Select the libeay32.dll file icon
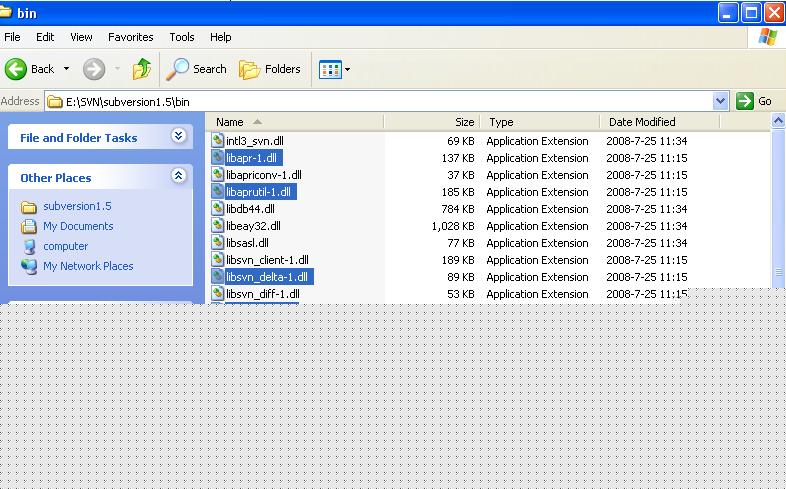 tap(218, 225)
